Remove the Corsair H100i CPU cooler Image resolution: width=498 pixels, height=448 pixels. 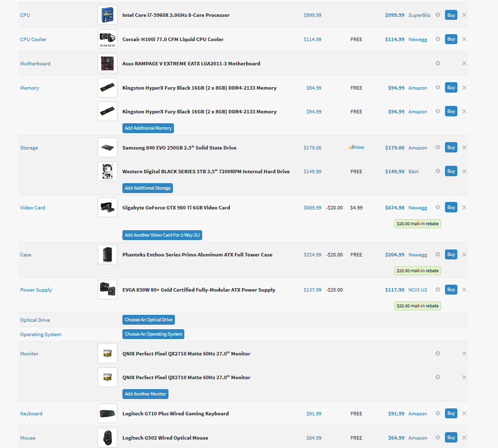coord(464,39)
